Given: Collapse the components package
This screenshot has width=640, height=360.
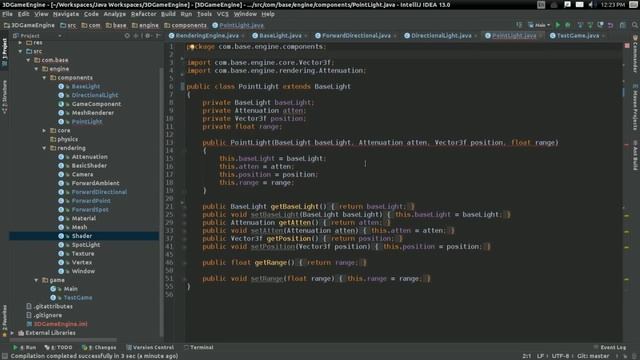Looking at the screenshot, I should pos(44,78).
